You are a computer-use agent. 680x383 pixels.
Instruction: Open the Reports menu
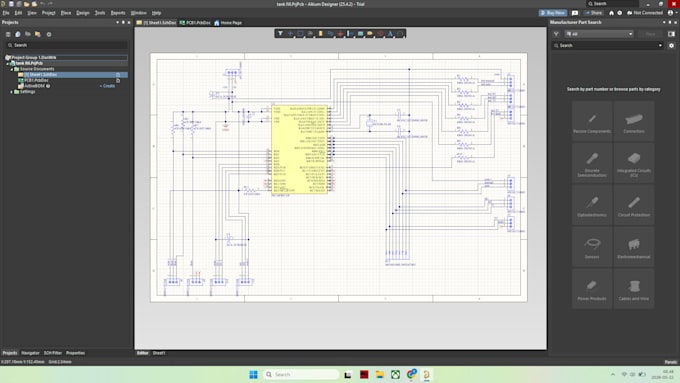[118, 13]
